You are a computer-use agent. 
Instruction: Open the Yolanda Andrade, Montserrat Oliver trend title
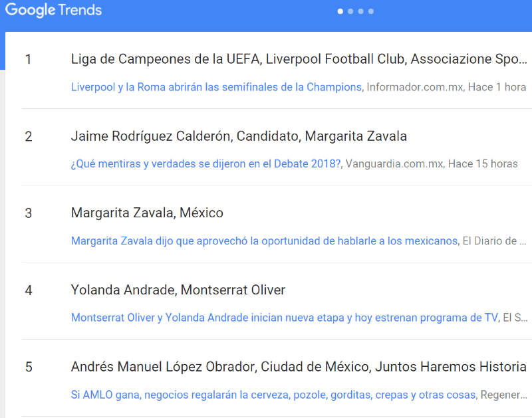(x=178, y=290)
